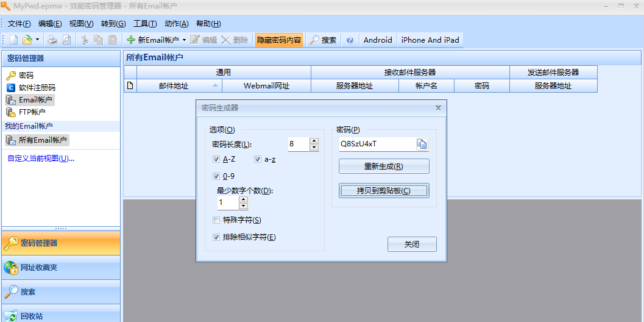The width and height of the screenshot is (644, 322).
Task: Click the 删除 toolbar button
Action: tap(235, 40)
